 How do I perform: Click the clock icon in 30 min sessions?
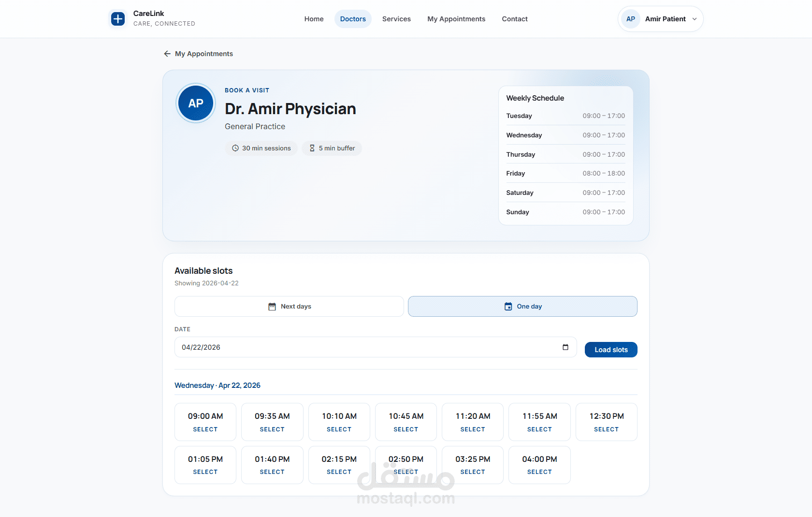coord(235,148)
